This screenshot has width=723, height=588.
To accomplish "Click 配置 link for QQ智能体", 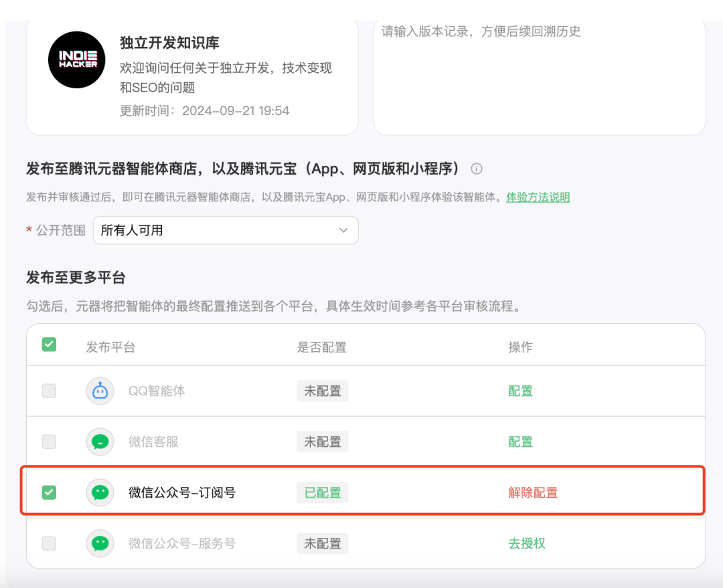I will (x=520, y=391).
